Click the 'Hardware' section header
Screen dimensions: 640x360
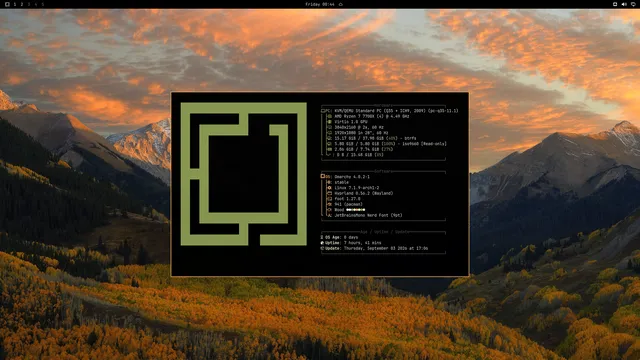(x=383, y=105)
